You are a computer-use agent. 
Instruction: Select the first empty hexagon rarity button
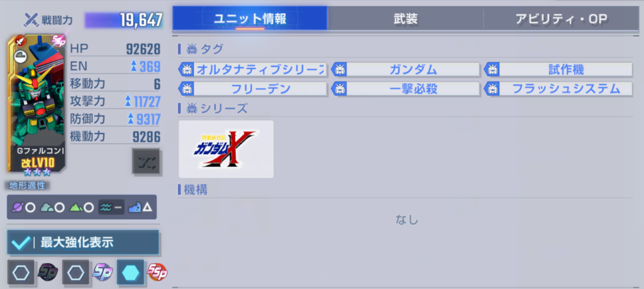21,273
